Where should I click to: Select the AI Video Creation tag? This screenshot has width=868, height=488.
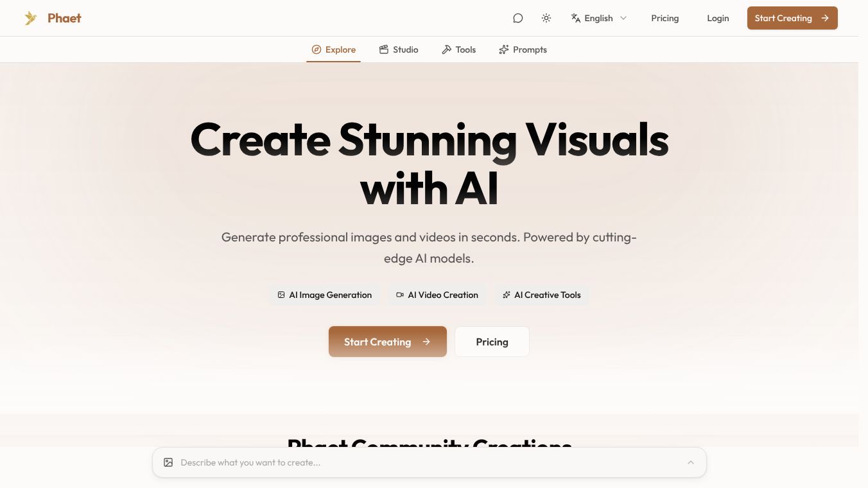tap(437, 295)
